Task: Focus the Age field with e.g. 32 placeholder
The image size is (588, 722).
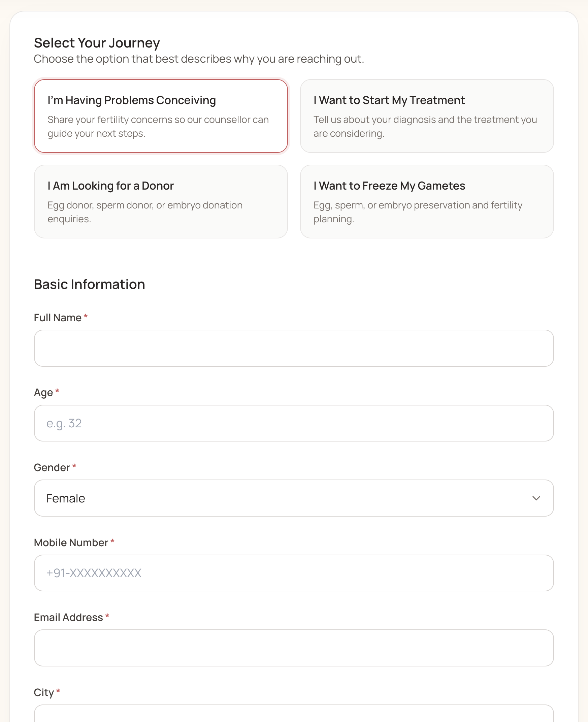Action: click(294, 423)
